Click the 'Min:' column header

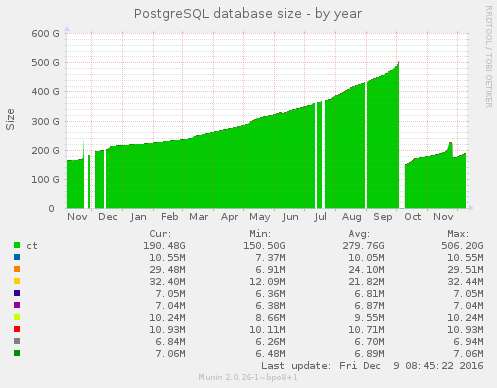(x=260, y=234)
